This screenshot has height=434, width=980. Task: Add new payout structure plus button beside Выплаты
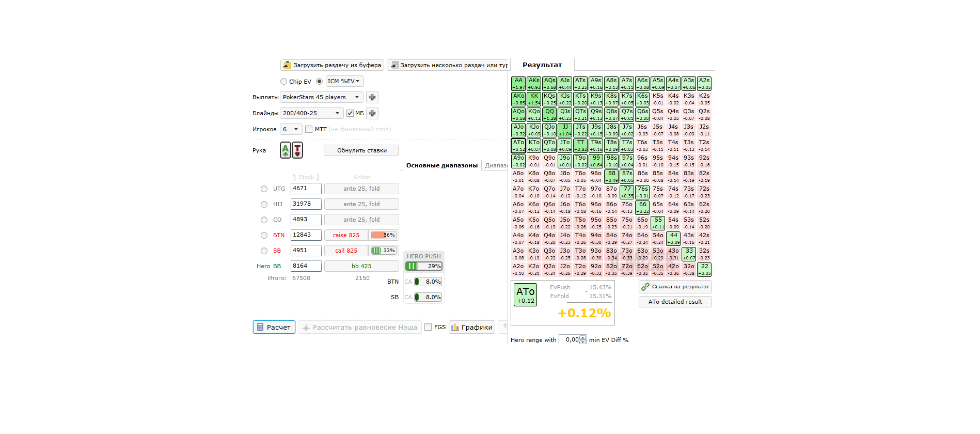tap(372, 97)
